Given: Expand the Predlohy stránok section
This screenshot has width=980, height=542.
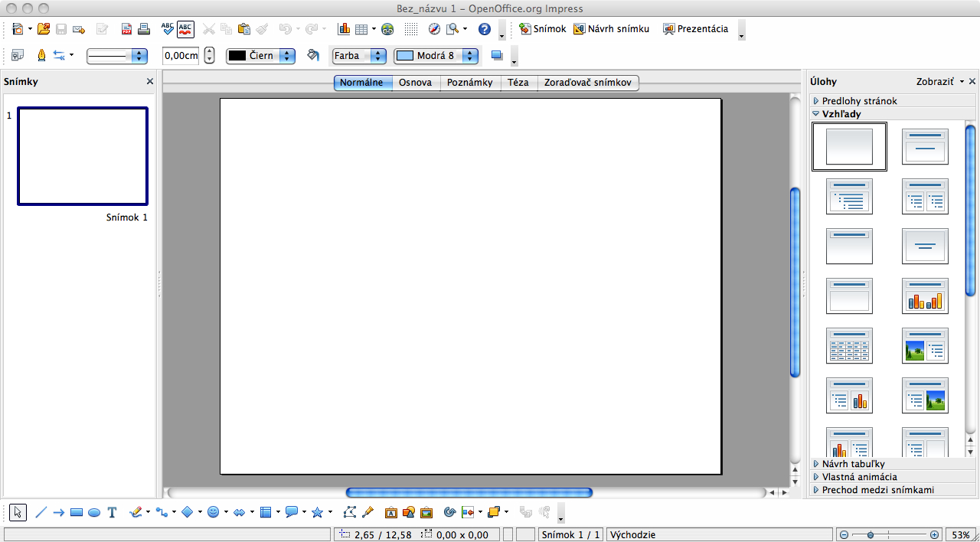Looking at the screenshot, I should pyautogui.click(x=859, y=101).
